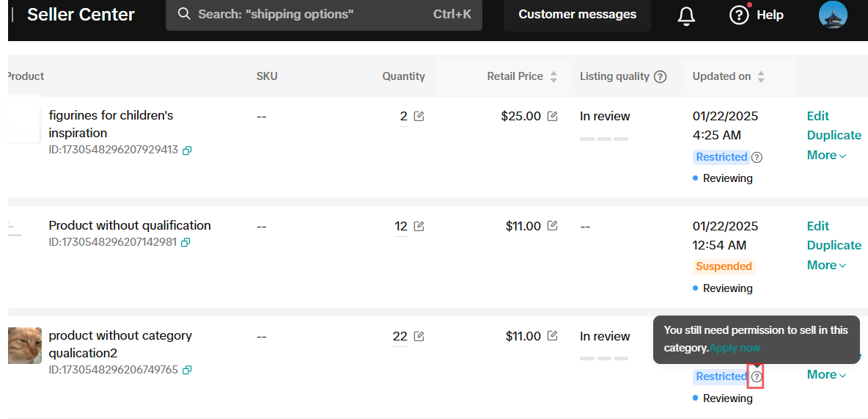
Task: Duplicate the figurines for children's inspiration product
Action: (834, 135)
